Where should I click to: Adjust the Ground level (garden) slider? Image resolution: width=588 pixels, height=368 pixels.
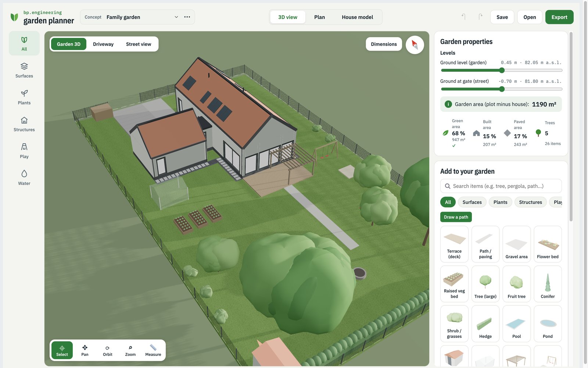pyautogui.click(x=502, y=70)
